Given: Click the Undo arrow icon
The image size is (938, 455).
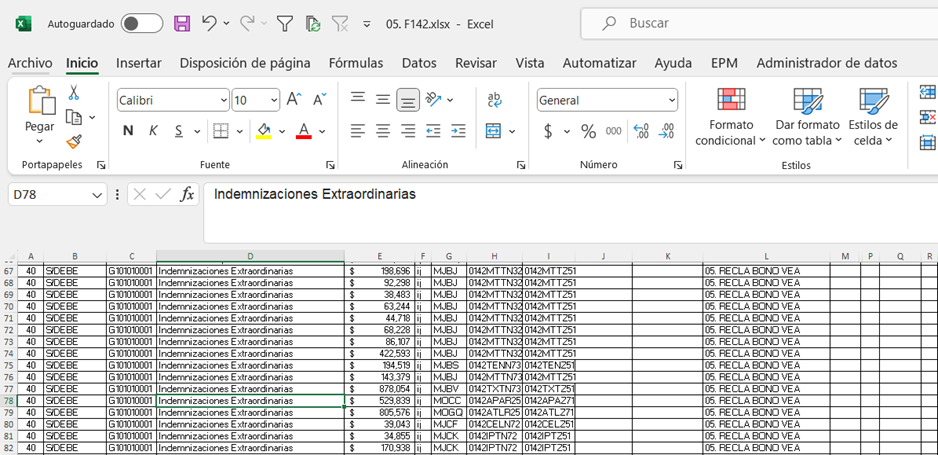Looking at the screenshot, I should [209, 23].
